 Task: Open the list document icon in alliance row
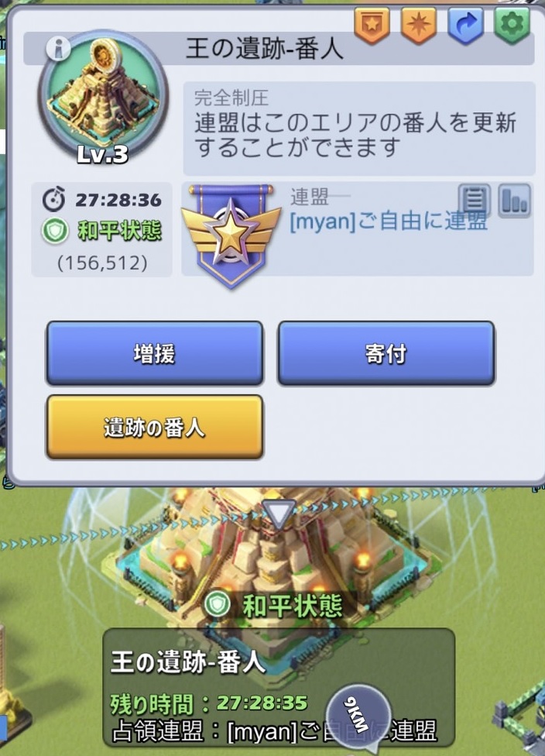(474, 200)
